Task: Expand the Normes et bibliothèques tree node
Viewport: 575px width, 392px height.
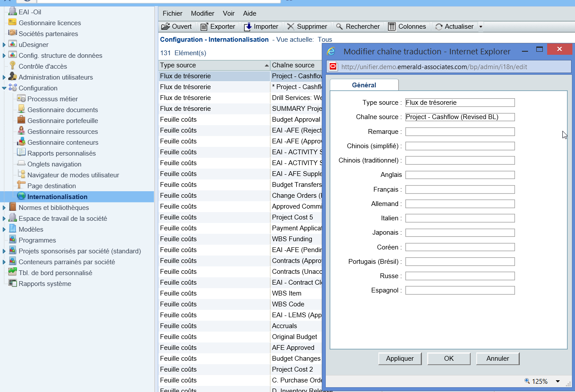Action: pyautogui.click(x=4, y=207)
